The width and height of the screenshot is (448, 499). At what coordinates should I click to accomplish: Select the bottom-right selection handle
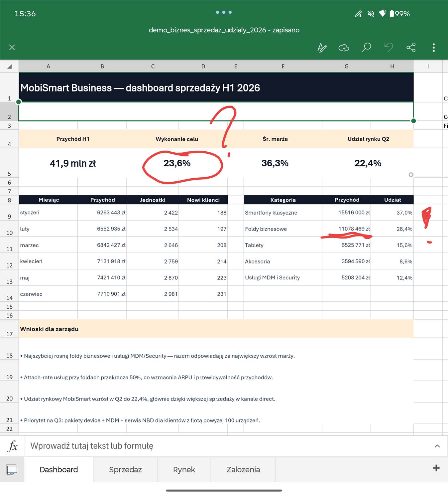pyautogui.click(x=413, y=121)
